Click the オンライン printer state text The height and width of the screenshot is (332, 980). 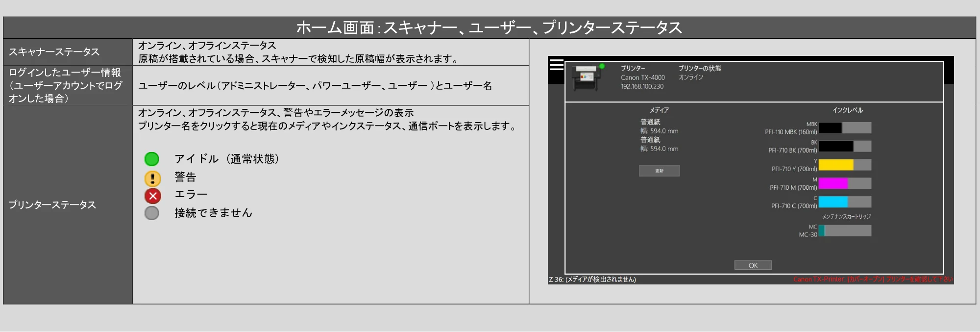click(x=691, y=77)
